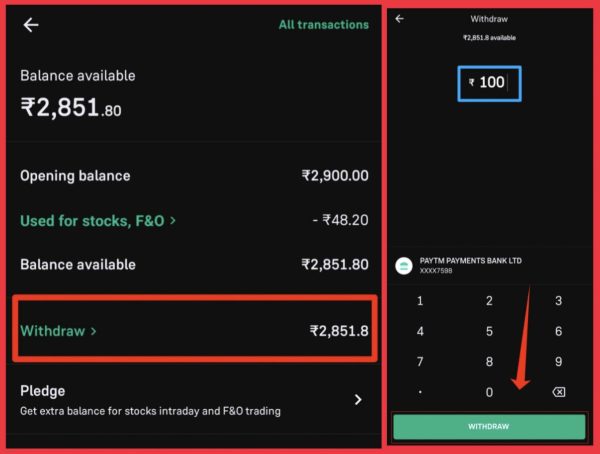Tap the decimal point key

[420, 392]
